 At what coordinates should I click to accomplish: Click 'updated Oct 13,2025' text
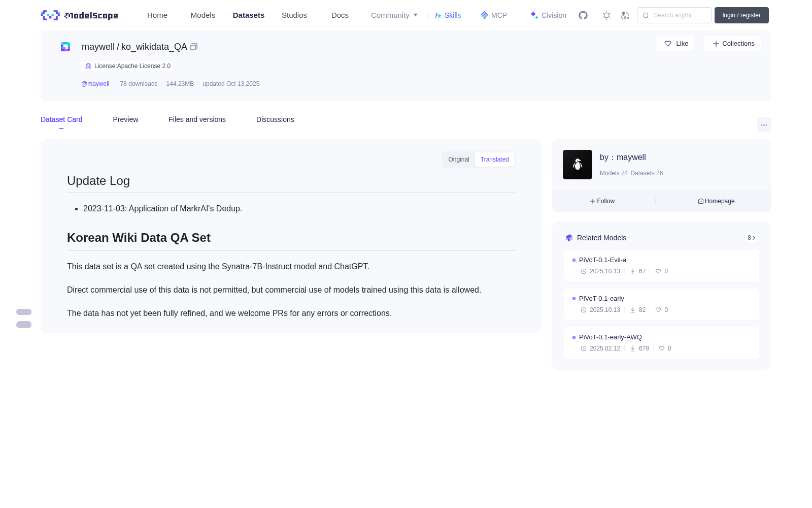pyautogui.click(x=231, y=84)
